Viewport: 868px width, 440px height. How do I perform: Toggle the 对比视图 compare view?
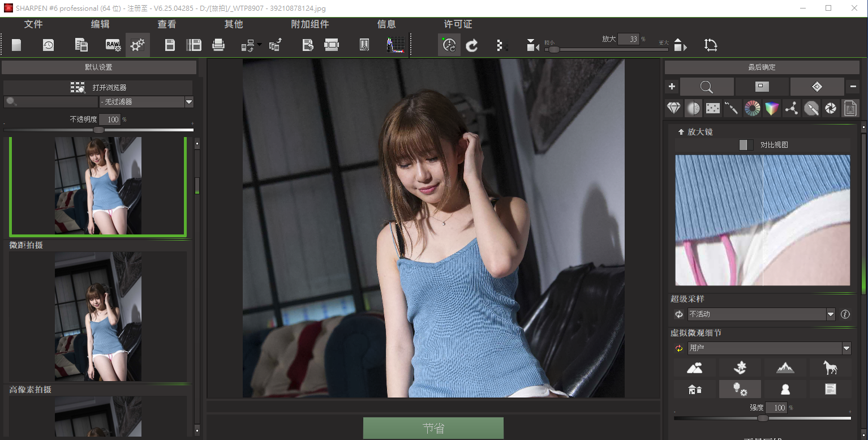pos(746,145)
